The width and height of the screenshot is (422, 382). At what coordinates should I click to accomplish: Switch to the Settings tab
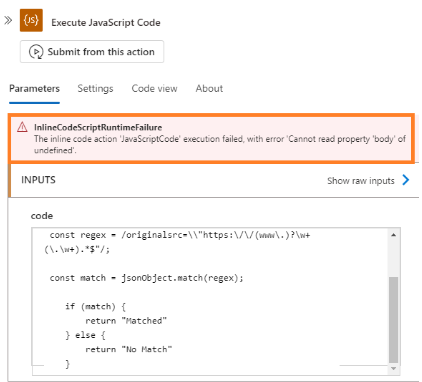pos(95,88)
